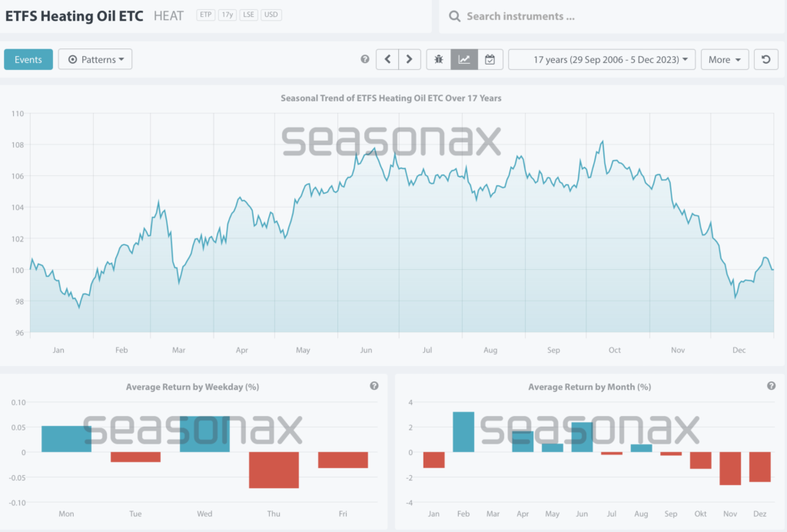Expand the 17 years date range dropdown

tap(602, 59)
